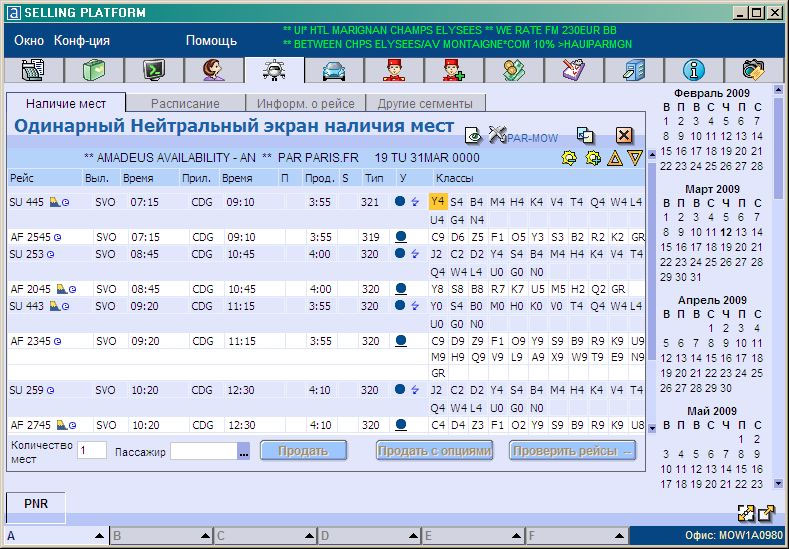Expand work area A arrow
This screenshot has width=789, height=549.
100,536
